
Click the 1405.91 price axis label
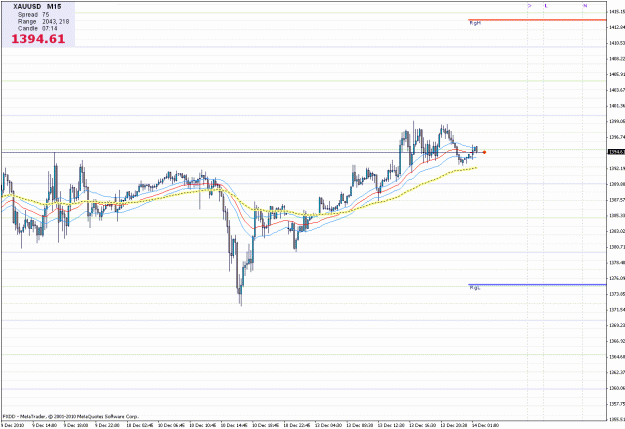[x=617, y=74]
